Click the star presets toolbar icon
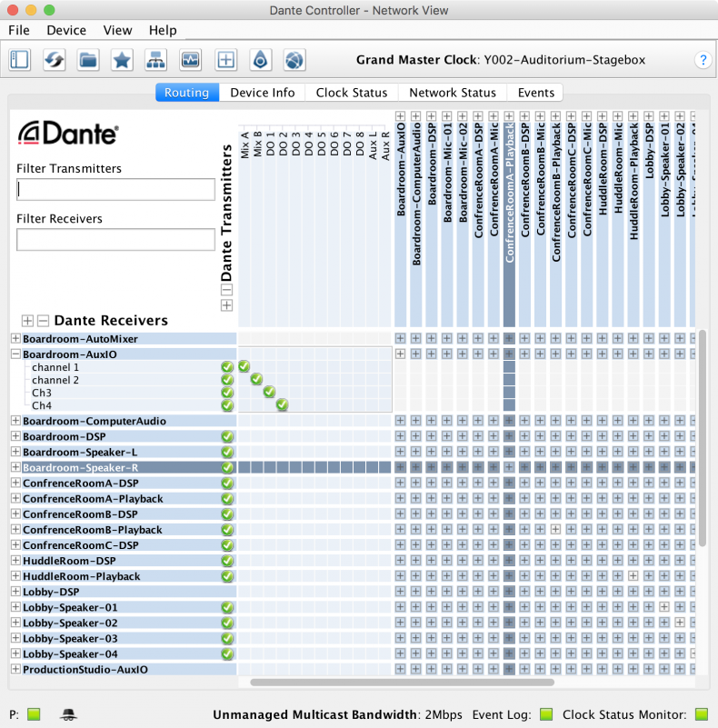 pyautogui.click(x=122, y=60)
